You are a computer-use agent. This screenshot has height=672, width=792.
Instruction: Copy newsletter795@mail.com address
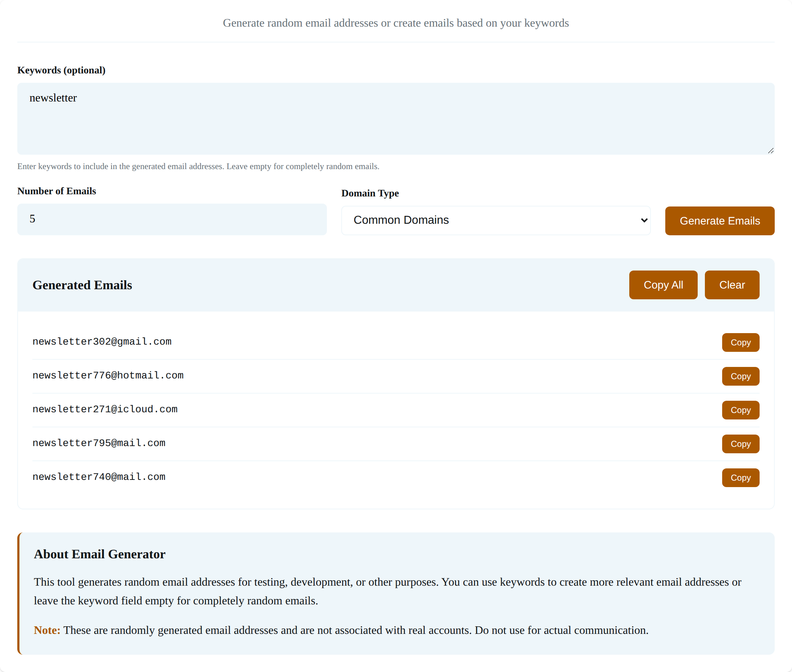pyautogui.click(x=741, y=444)
